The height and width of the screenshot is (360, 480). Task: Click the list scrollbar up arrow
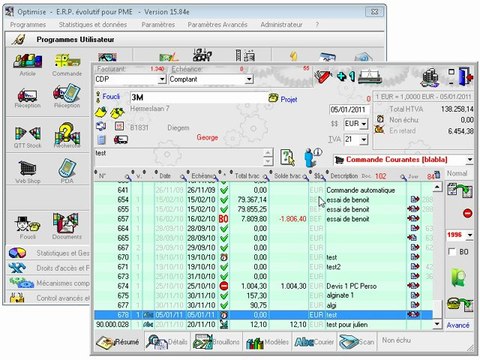click(437, 187)
